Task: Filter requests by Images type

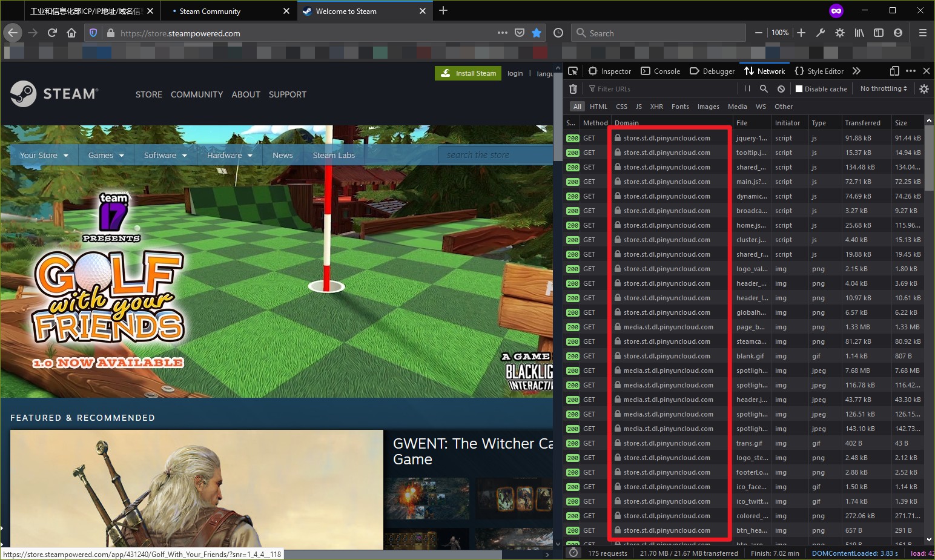Action: coord(708,107)
